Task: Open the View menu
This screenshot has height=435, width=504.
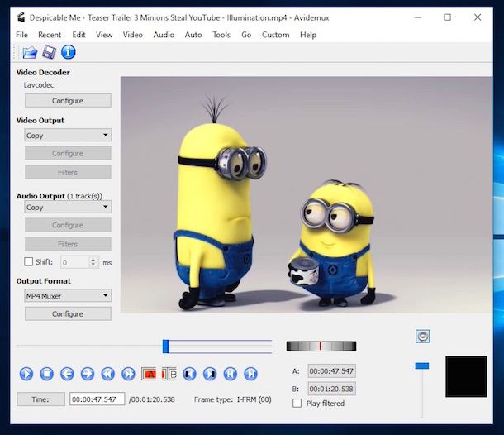Action: tap(104, 35)
